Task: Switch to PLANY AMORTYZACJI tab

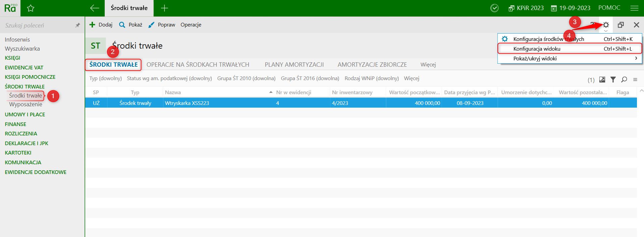Action: [x=294, y=65]
